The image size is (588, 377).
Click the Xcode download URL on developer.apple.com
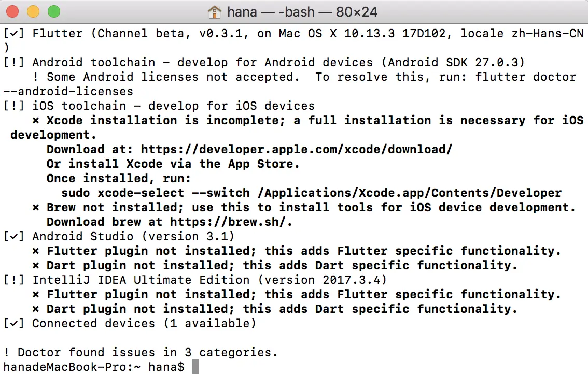click(x=297, y=150)
